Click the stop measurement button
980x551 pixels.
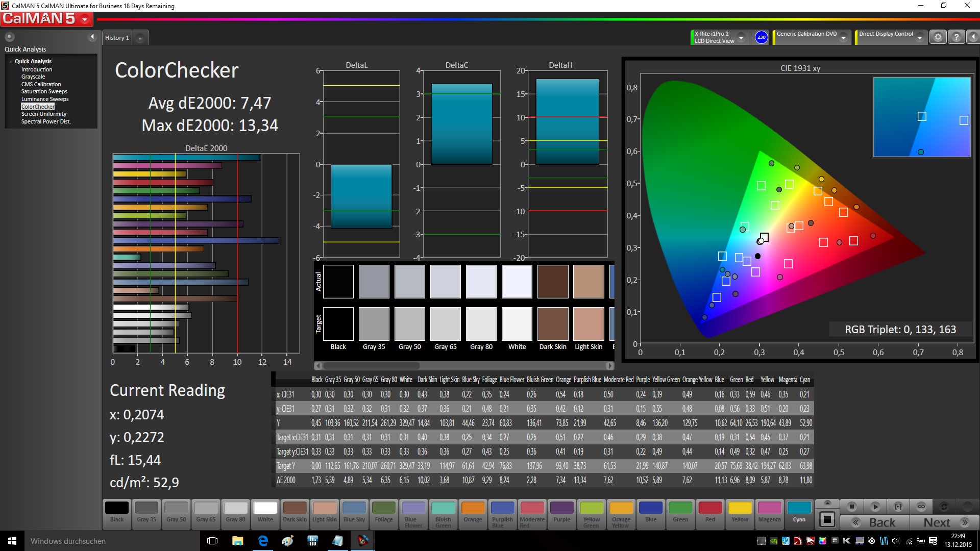click(x=851, y=507)
